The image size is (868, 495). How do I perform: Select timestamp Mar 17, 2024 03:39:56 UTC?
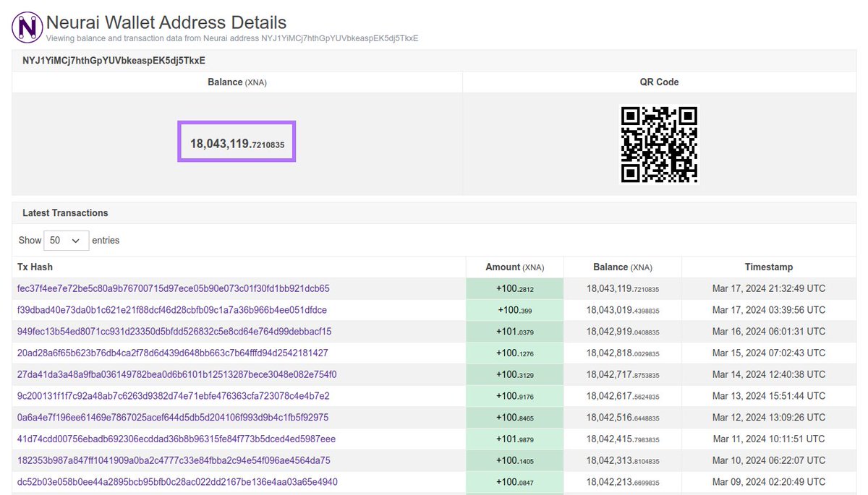[769, 310]
